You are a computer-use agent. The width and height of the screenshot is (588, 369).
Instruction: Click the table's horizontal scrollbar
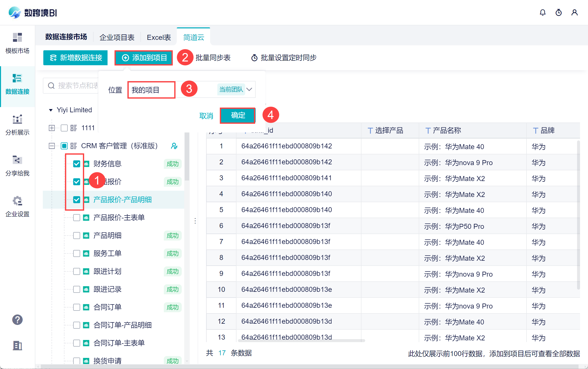[x=301, y=341]
